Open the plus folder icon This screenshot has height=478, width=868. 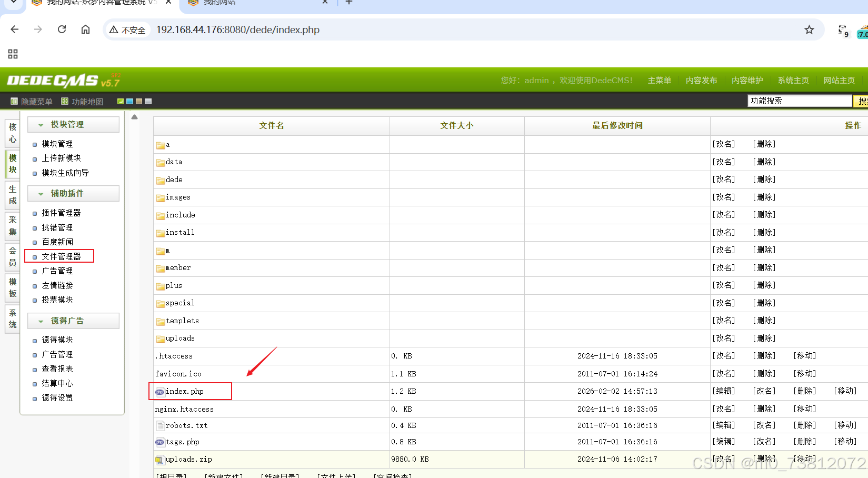160,286
